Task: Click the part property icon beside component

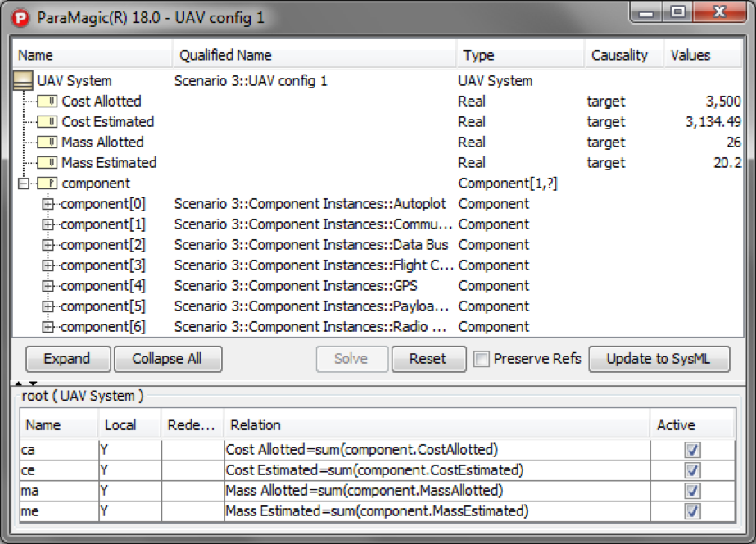Action: pos(48,183)
